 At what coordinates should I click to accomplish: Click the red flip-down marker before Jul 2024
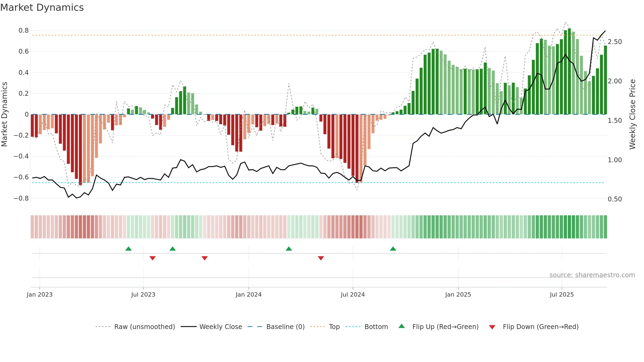coord(321,258)
